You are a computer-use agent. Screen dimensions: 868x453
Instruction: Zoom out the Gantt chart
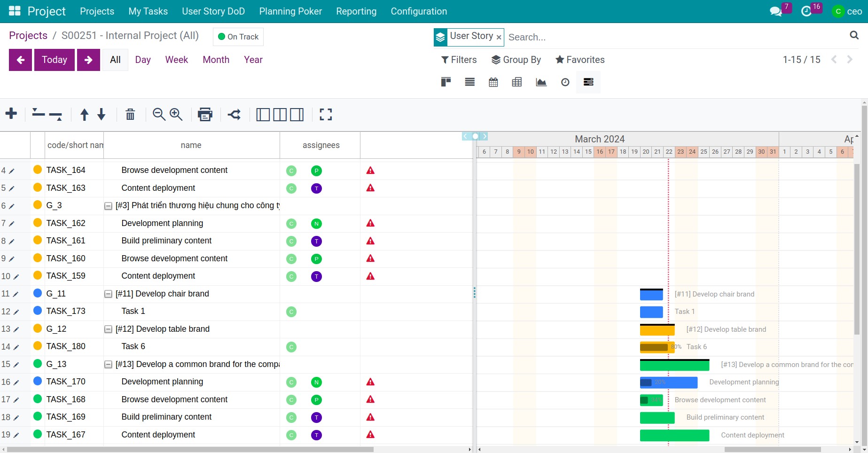click(x=159, y=114)
